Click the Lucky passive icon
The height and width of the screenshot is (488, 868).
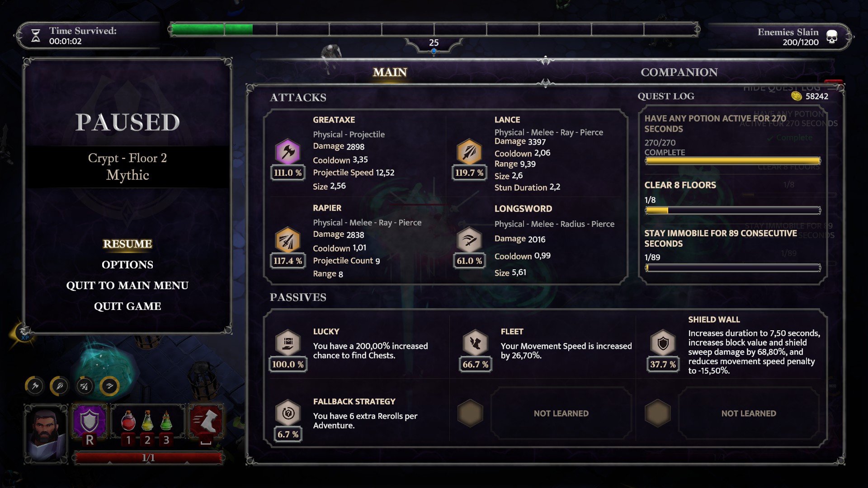(x=288, y=343)
